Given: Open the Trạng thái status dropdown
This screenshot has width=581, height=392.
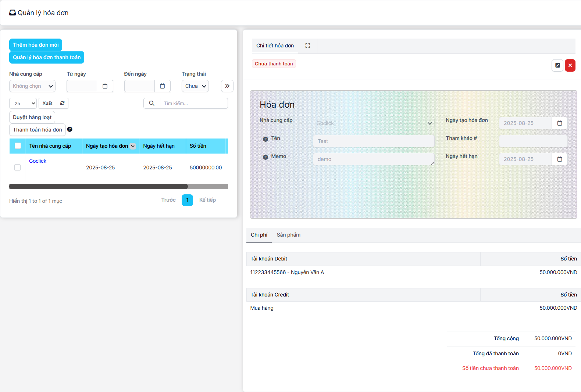Looking at the screenshot, I should click(x=195, y=86).
